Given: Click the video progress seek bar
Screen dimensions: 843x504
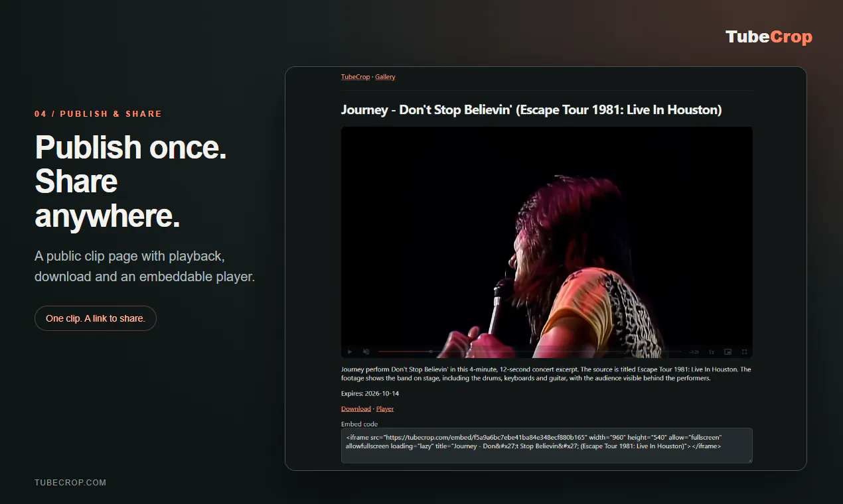Looking at the screenshot, I should point(530,351).
